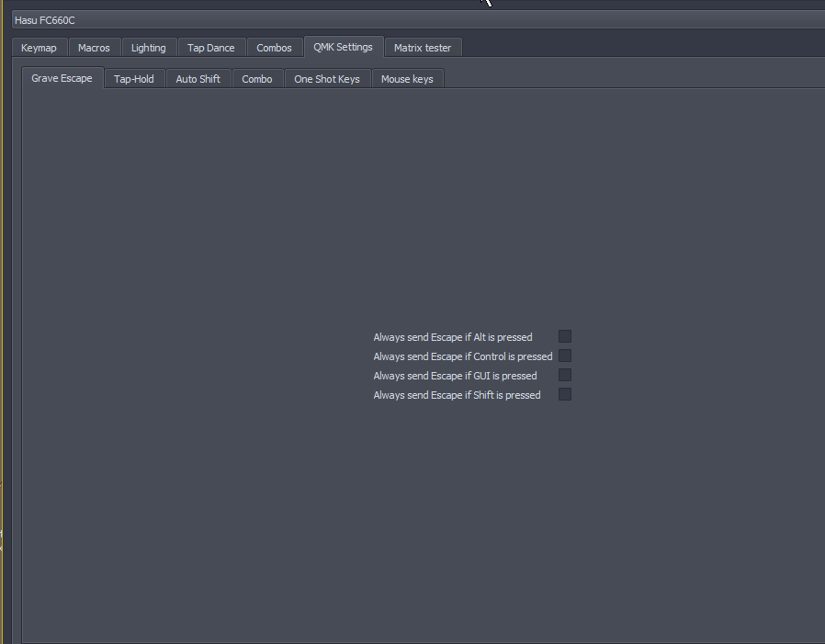The image size is (825, 644).
Task: Select the Grave Escape sub-tab
Action: (x=62, y=78)
